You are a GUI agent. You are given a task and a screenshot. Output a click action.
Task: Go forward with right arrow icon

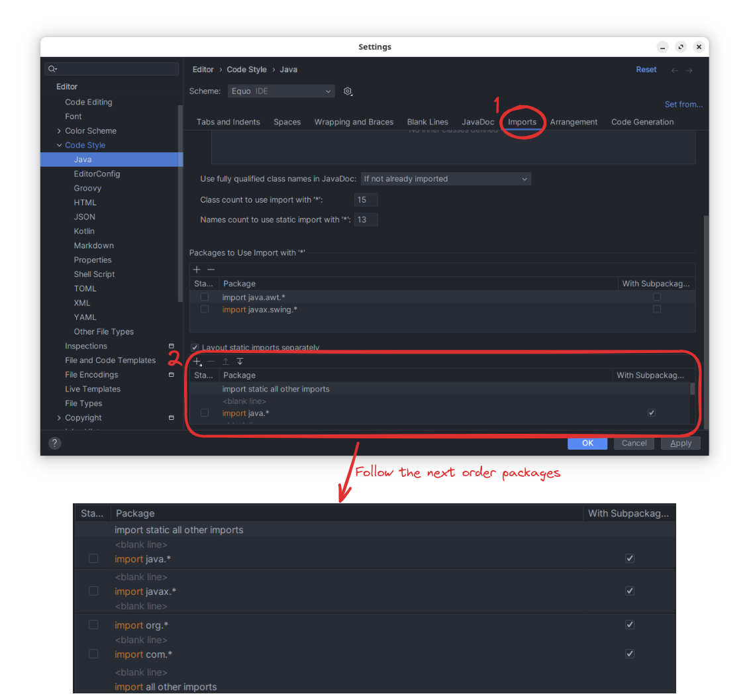click(x=689, y=70)
